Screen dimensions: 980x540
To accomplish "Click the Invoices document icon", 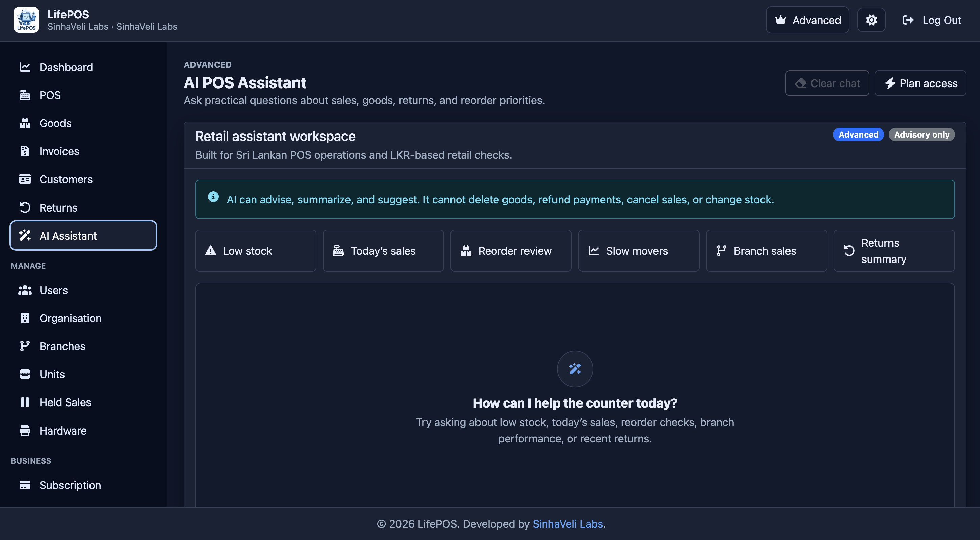I will click(25, 151).
